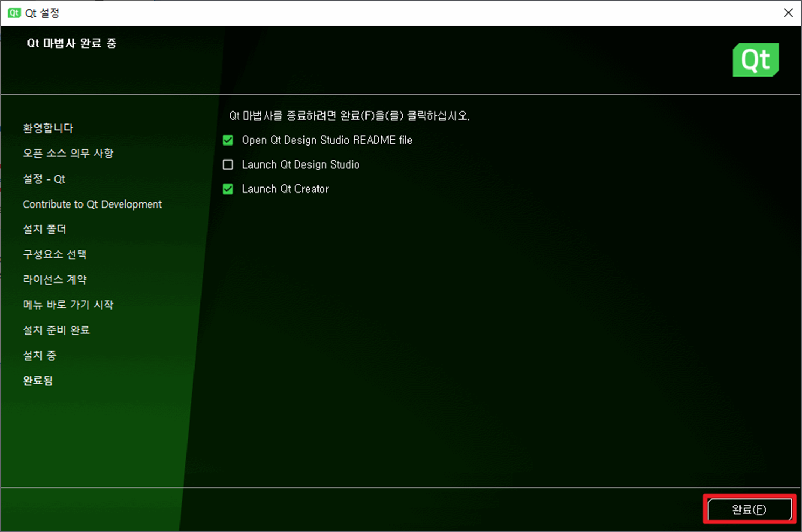Select the 환영합니다 step in sidebar
This screenshot has width=802, height=532.
tap(48, 128)
